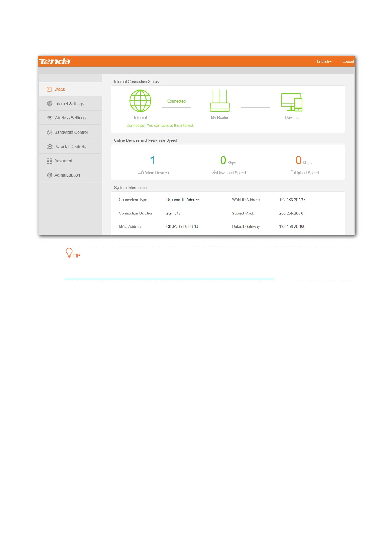Click the 'Internet' label under the globe

point(141,118)
